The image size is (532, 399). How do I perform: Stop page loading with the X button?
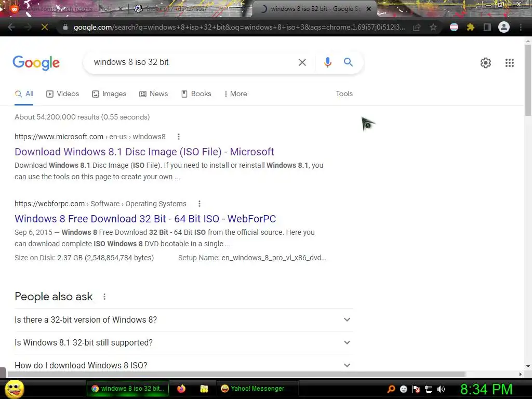tap(45, 27)
